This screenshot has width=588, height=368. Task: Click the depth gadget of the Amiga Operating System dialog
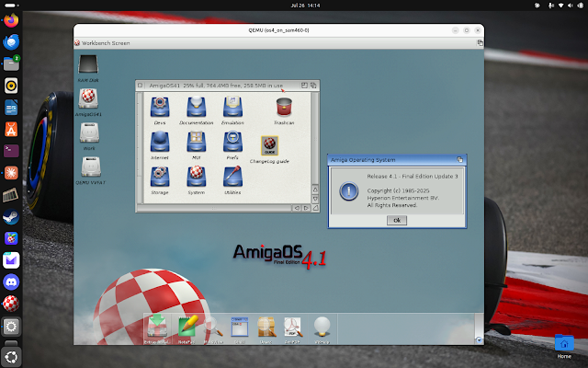click(459, 159)
